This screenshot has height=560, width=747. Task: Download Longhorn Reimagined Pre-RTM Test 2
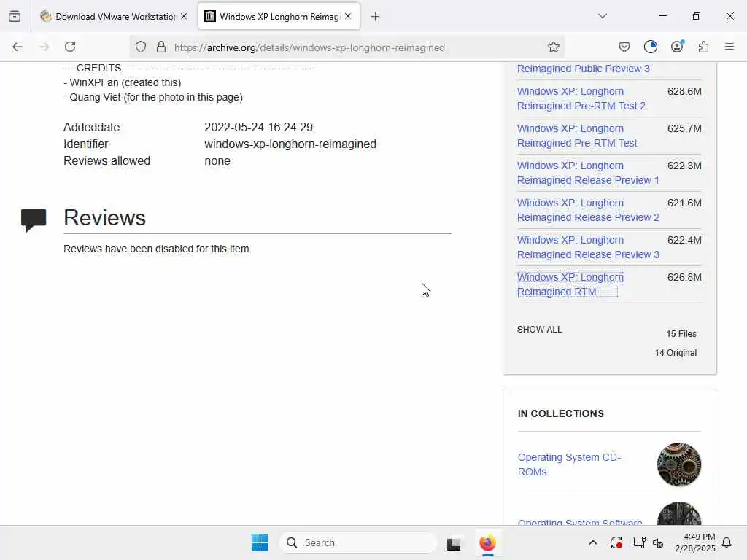click(x=581, y=98)
